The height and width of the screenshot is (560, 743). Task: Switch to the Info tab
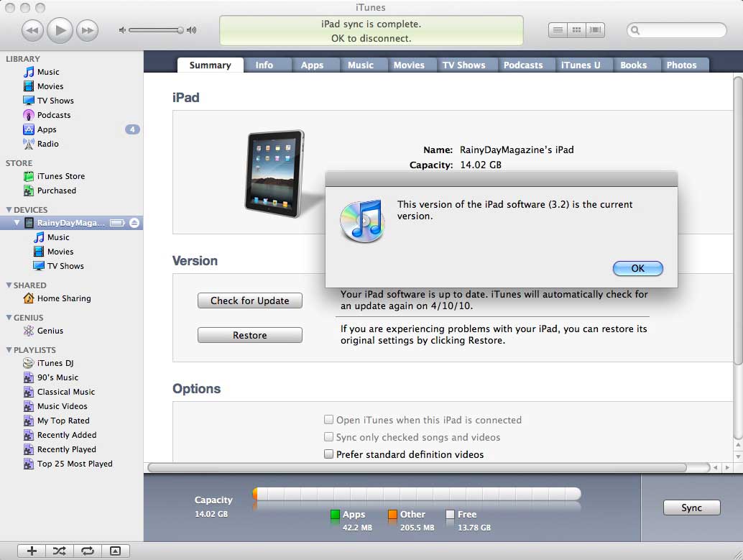point(264,65)
